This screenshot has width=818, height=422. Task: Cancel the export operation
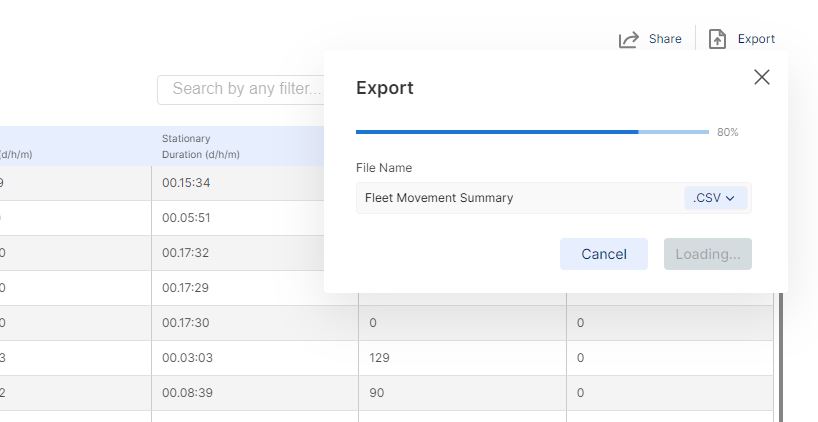coord(604,254)
